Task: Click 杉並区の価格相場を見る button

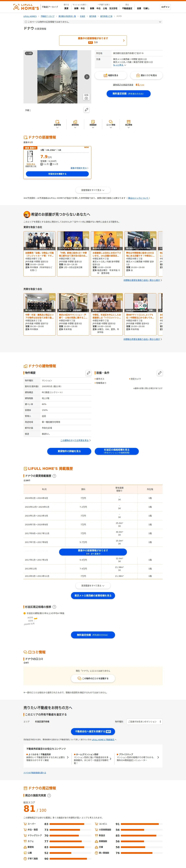Action: (116, 451)
